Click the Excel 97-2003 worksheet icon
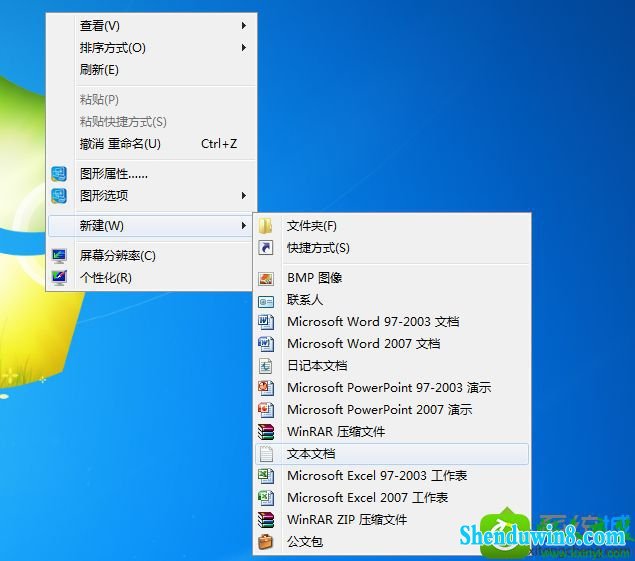This screenshot has height=561, width=635. [266, 476]
